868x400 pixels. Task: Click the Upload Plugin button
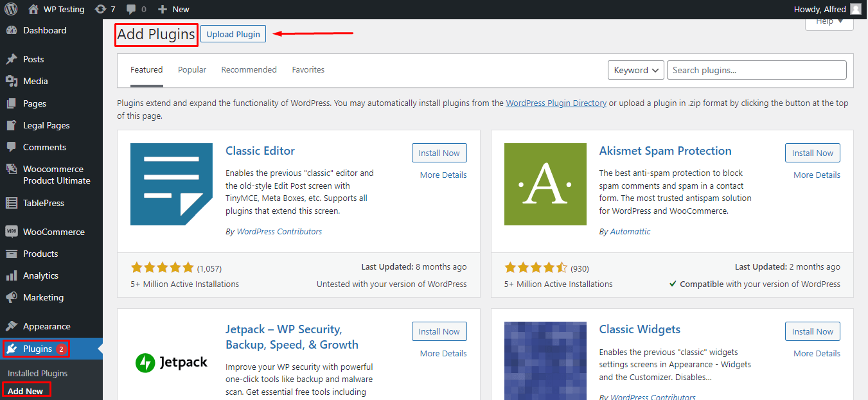click(x=233, y=34)
